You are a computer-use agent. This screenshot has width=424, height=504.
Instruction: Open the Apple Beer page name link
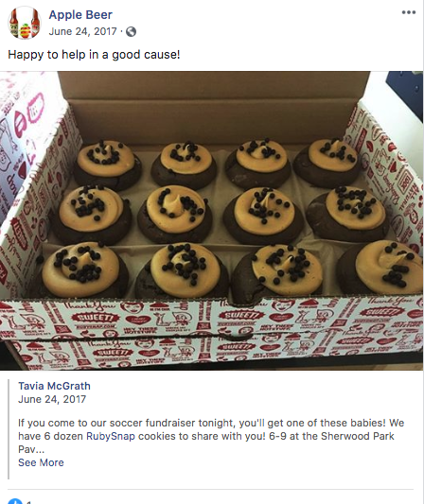click(80, 15)
